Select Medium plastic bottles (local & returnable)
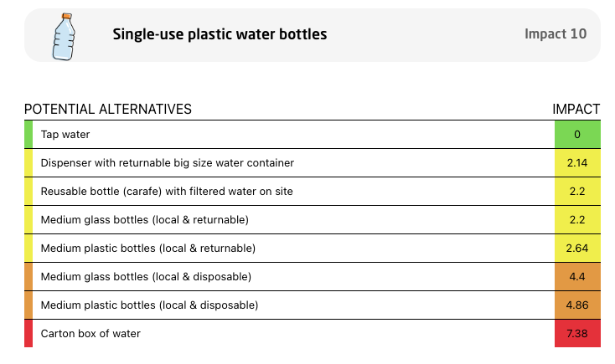This screenshot has width=615, height=364. click(x=148, y=248)
